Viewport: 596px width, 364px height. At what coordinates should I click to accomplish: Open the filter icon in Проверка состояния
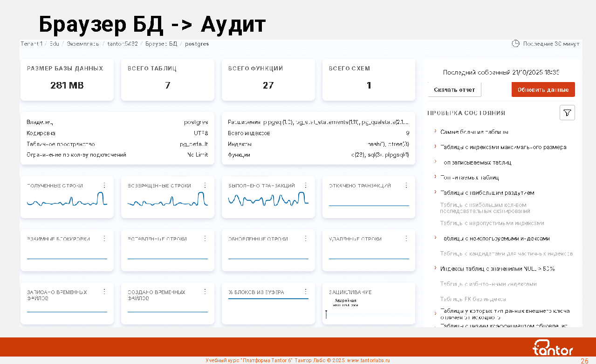567,113
